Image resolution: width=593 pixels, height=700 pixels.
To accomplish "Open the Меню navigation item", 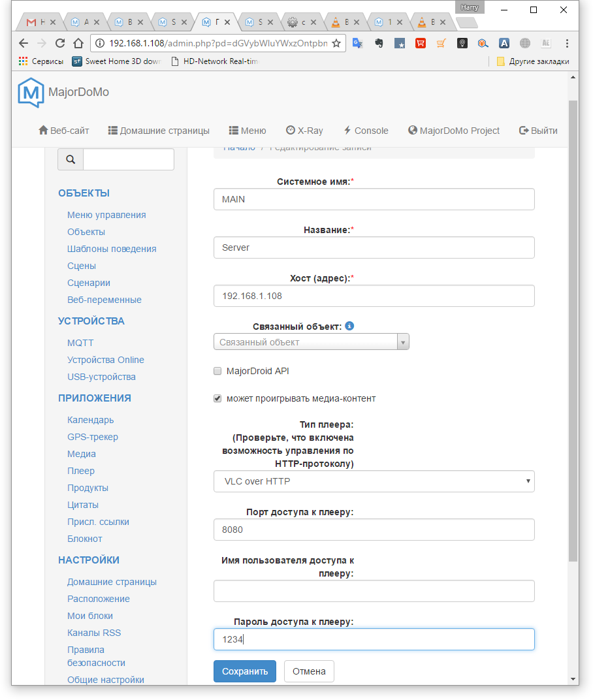I will click(x=247, y=131).
